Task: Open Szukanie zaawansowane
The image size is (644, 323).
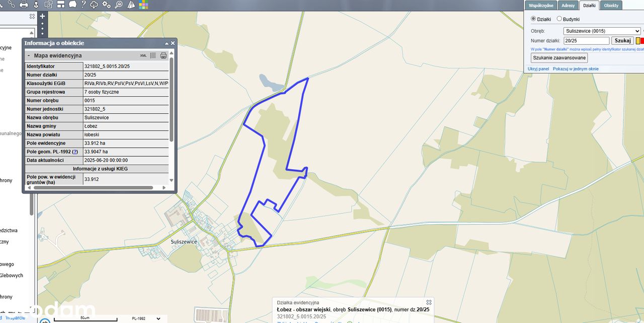Action: [x=559, y=58]
